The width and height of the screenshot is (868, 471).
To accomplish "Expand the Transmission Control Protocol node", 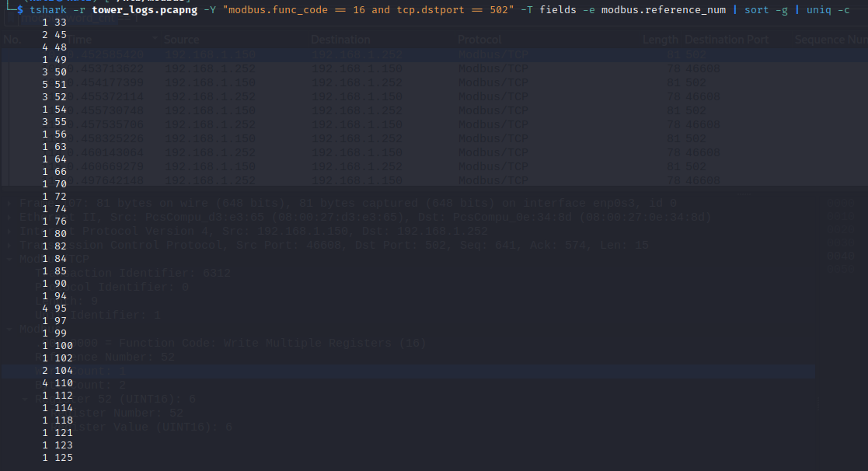I will 7,246.
